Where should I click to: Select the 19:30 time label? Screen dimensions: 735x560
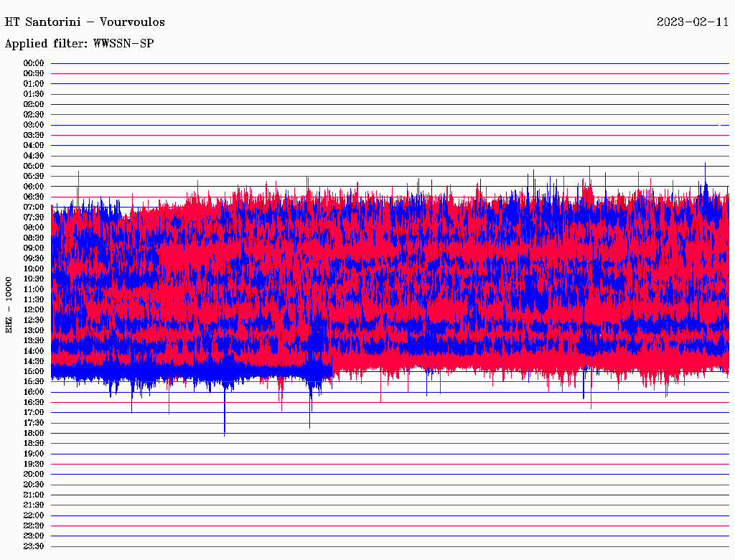(34, 464)
